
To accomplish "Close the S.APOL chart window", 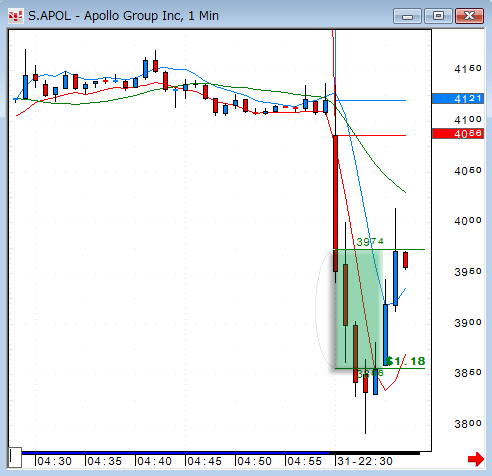I will (469, 16).
